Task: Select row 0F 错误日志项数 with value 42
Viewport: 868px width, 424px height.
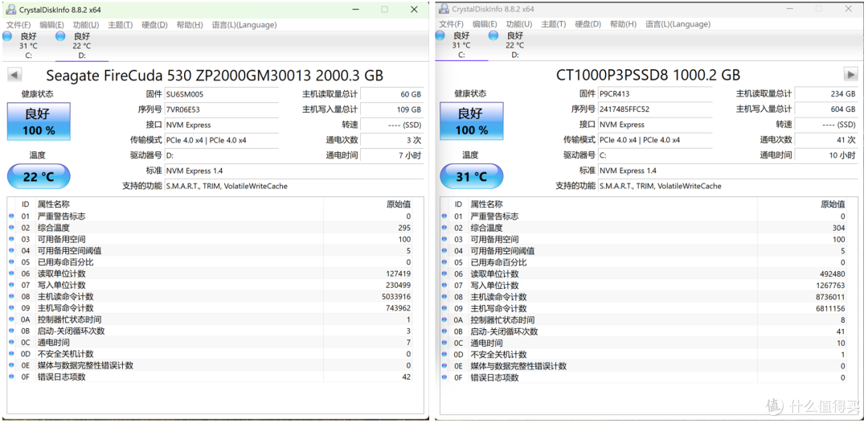Action: [211, 377]
